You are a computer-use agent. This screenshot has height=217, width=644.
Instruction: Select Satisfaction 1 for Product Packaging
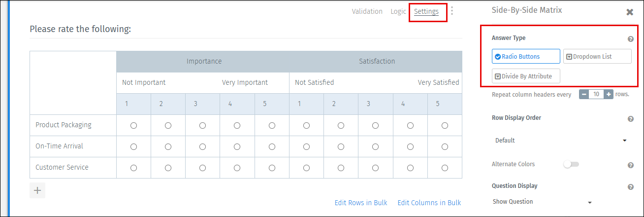(x=306, y=126)
